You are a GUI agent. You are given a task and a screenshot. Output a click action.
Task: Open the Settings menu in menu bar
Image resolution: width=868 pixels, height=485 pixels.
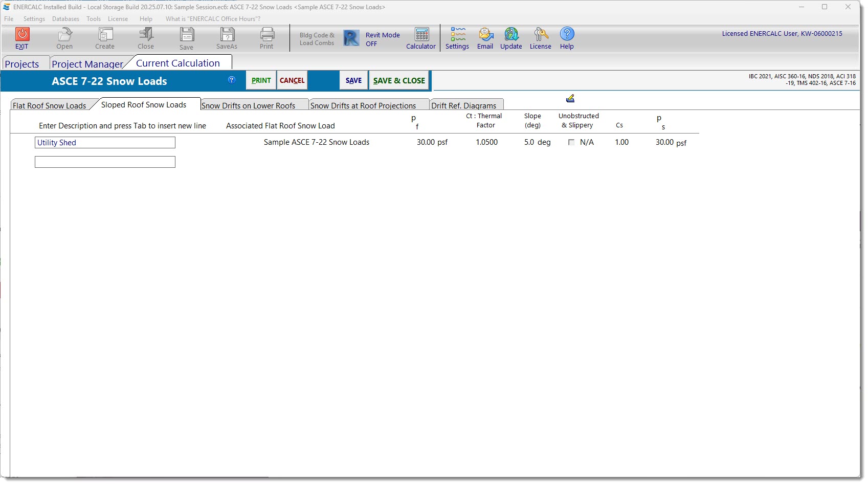point(34,19)
